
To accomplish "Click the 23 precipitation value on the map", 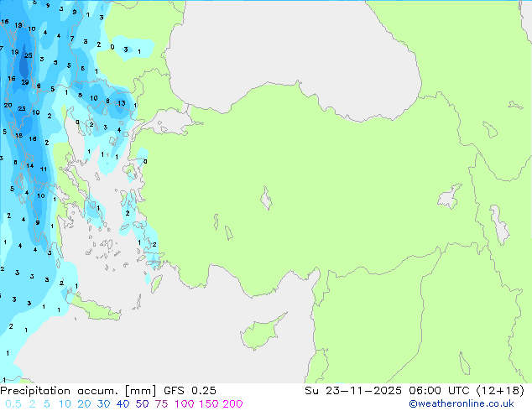I will click(x=22, y=108).
